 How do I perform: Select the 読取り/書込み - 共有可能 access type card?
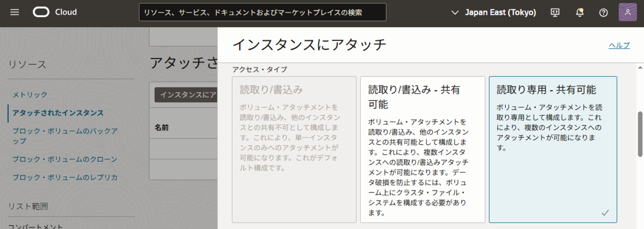click(422, 149)
